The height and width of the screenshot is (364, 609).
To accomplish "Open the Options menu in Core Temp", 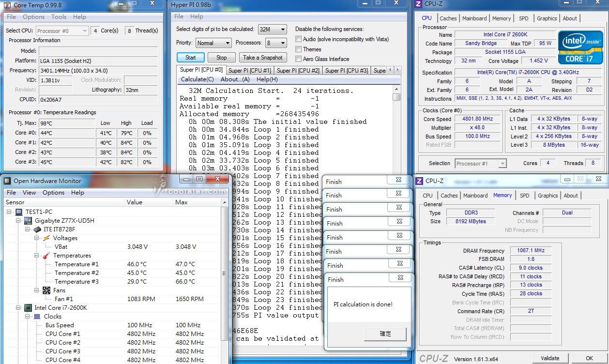I will [x=34, y=17].
